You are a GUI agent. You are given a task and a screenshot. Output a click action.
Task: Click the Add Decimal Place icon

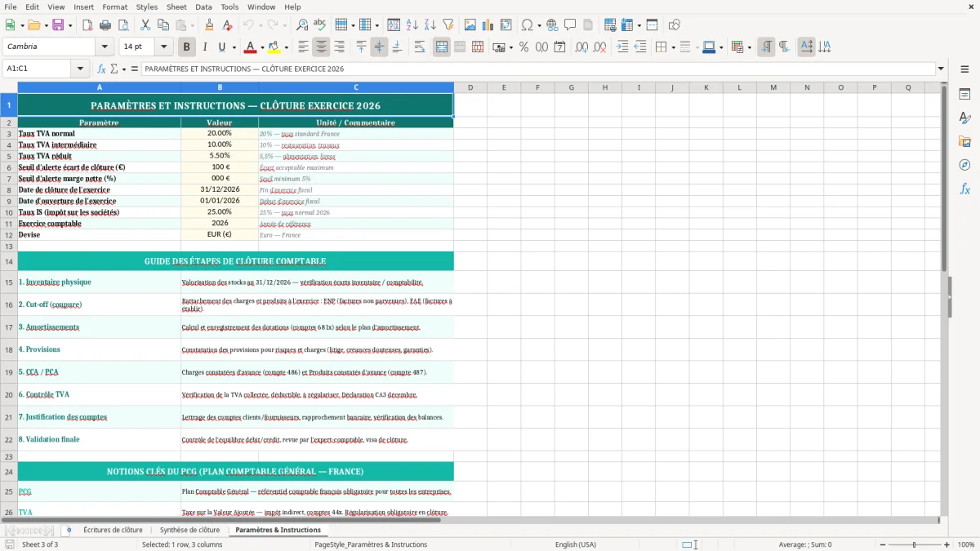pos(582,47)
